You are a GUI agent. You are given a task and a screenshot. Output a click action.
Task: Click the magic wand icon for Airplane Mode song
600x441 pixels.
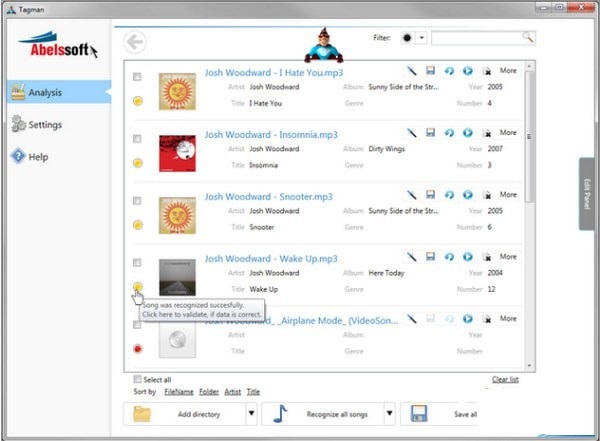click(x=411, y=319)
